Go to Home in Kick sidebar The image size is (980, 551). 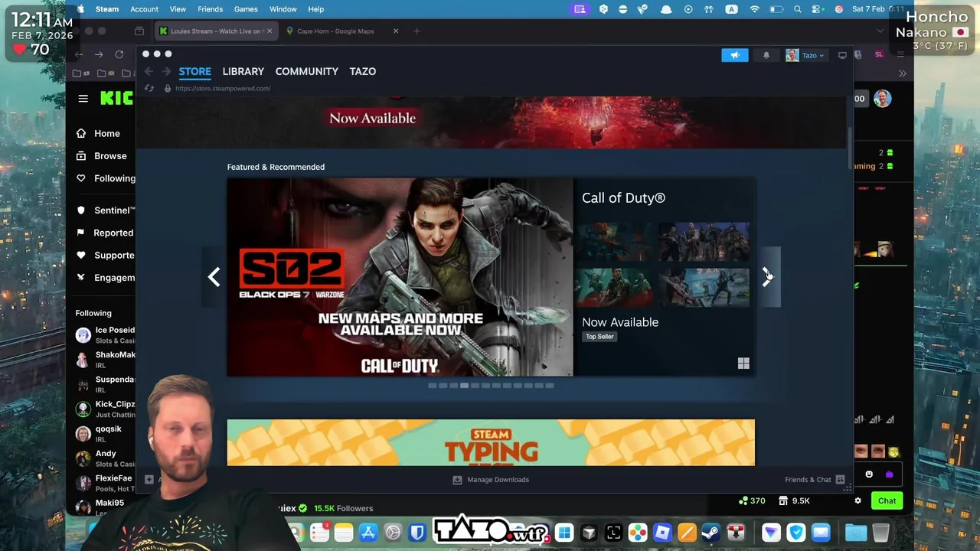(x=98, y=133)
